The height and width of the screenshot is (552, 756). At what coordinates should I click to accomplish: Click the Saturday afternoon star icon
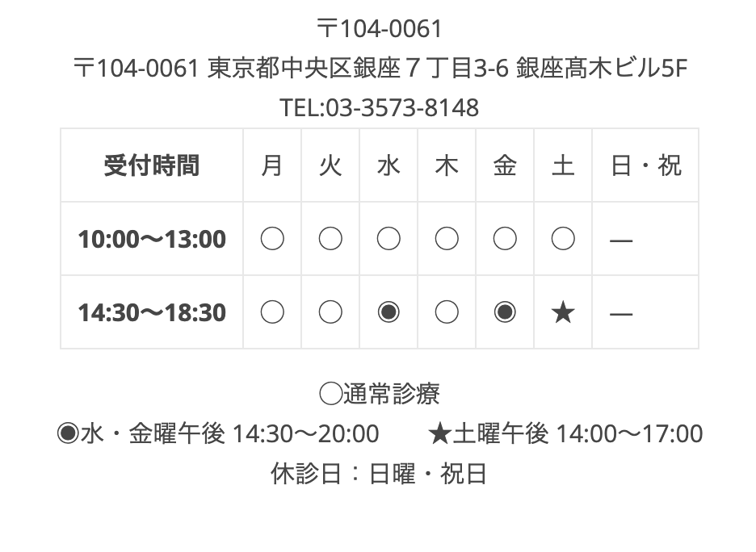563,312
